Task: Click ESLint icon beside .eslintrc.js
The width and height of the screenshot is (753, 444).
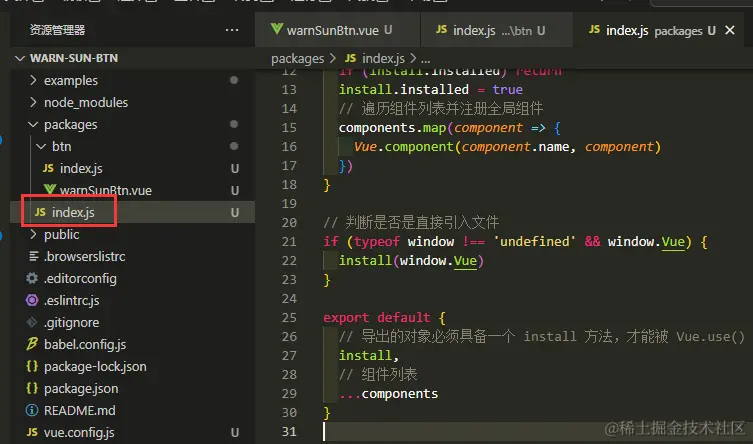Action: (x=32, y=300)
